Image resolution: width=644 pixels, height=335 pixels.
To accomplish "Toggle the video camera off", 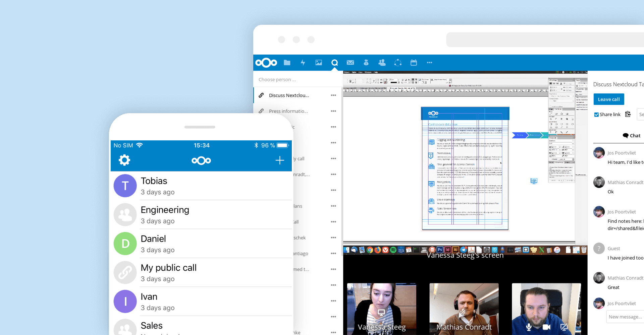I will point(547,327).
